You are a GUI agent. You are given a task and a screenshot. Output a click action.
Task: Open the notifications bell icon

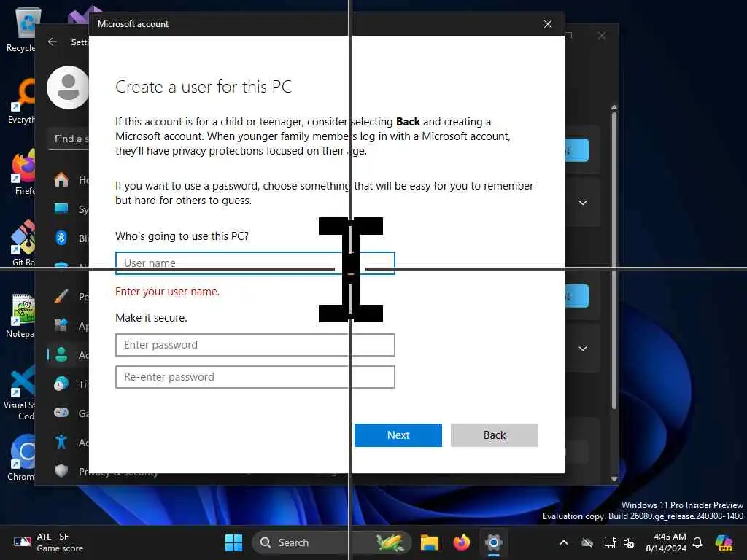click(x=697, y=542)
